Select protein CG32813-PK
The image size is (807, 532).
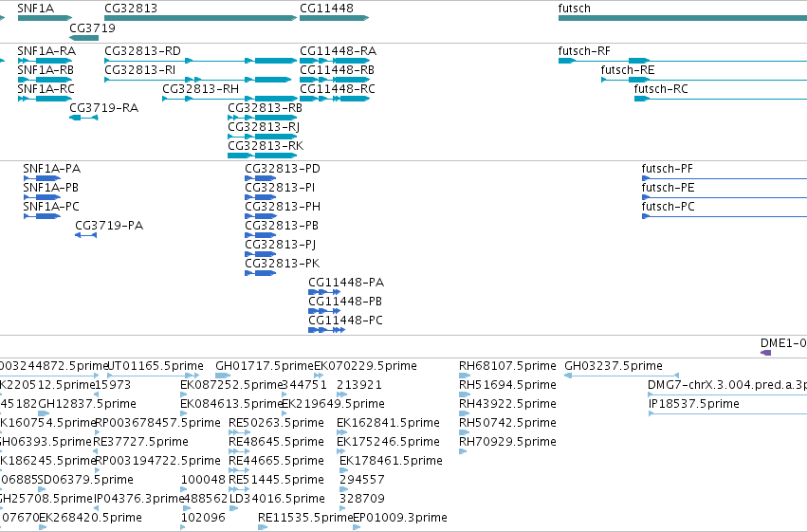pos(261,273)
